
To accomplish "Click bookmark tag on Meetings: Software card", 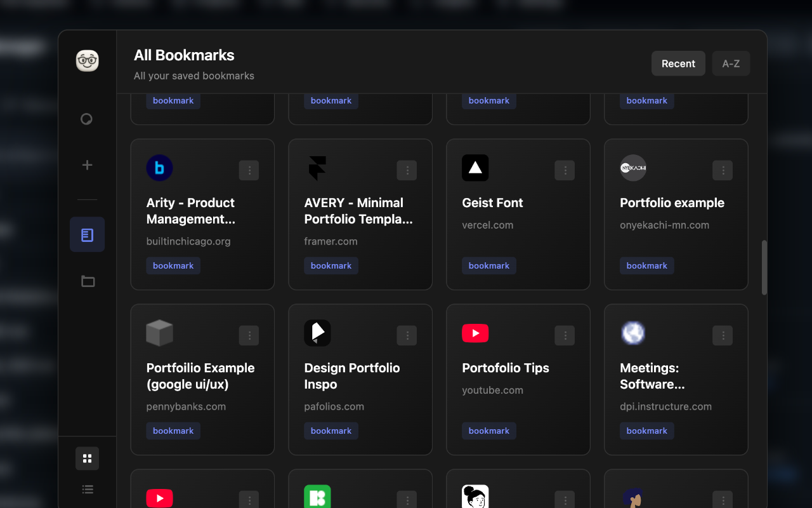I will click(647, 431).
